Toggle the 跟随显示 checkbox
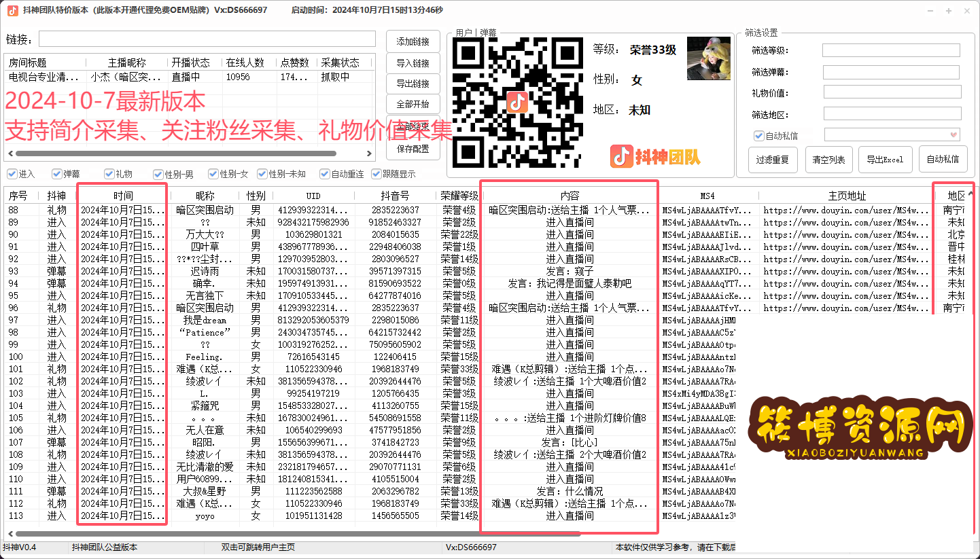This screenshot has height=559, width=980. click(376, 174)
